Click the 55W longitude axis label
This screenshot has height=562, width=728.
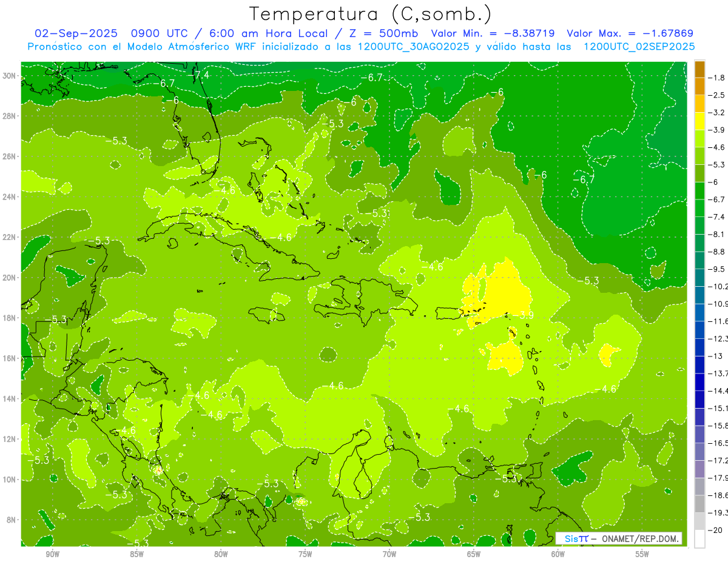642,554
